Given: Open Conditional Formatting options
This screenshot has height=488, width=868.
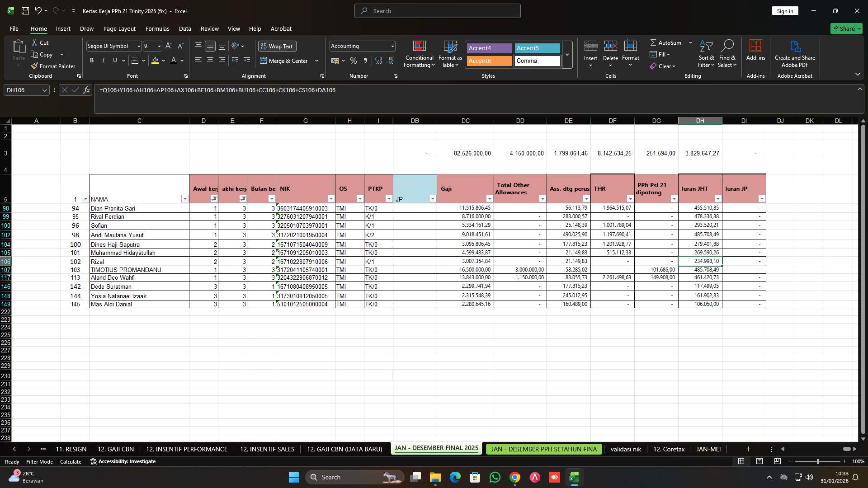Looking at the screenshot, I should [419, 54].
